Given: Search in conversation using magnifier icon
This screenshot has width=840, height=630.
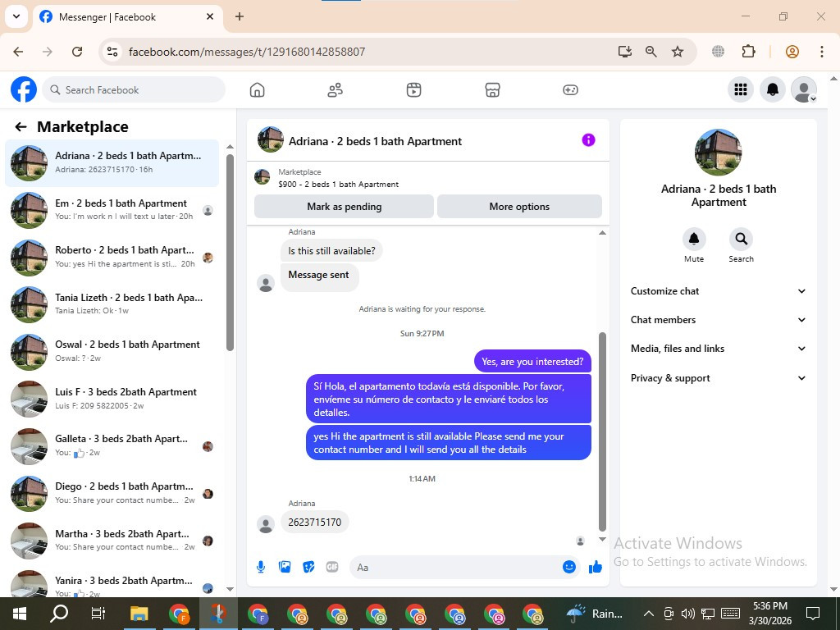Looking at the screenshot, I should [x=741, y=239].
